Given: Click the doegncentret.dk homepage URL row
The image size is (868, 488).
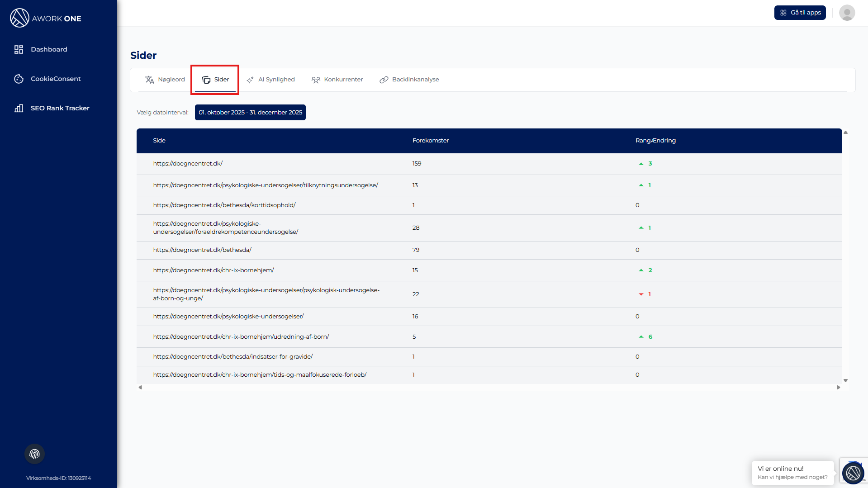Looking at the screenshot, I should (188, 164).
